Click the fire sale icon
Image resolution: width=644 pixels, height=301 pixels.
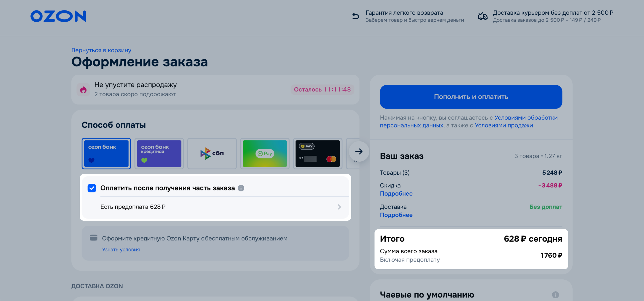pos(83,90)
